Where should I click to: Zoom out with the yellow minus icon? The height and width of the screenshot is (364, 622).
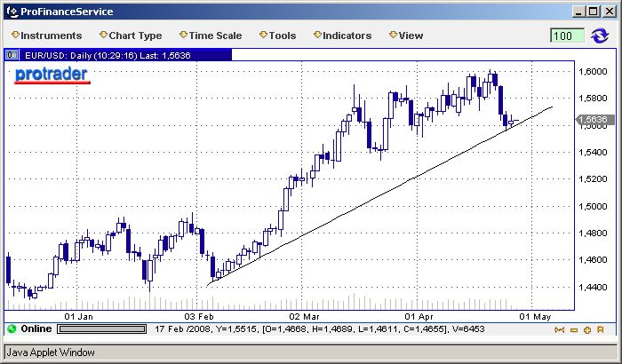[574, 329]
